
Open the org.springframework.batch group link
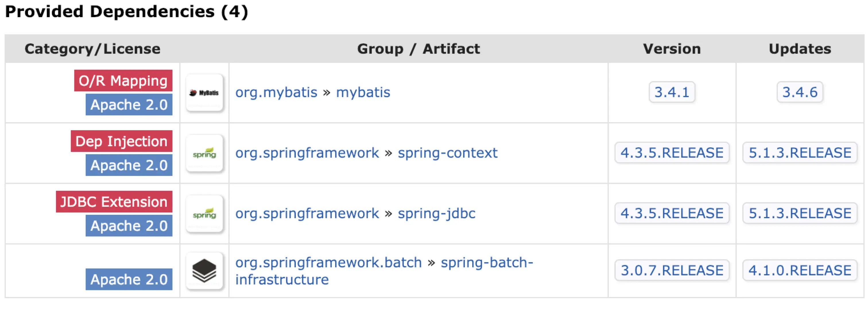coord(328,262)
